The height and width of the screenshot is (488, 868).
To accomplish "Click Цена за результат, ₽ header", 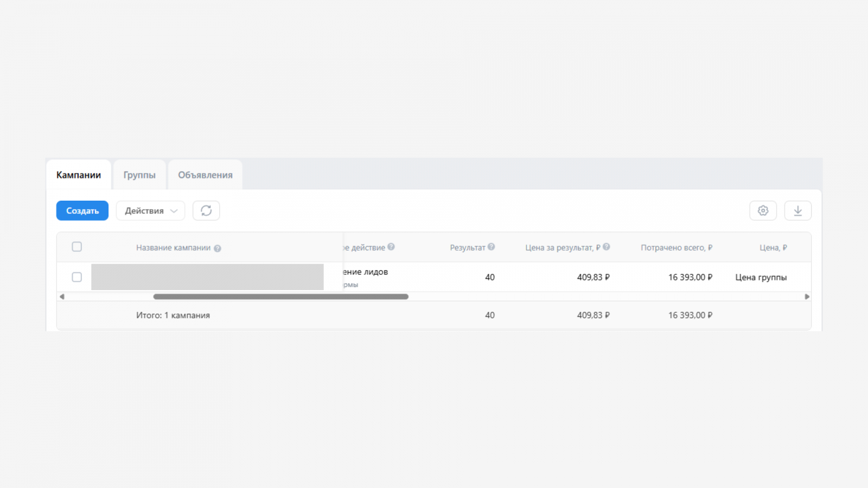I will point(563,248).
